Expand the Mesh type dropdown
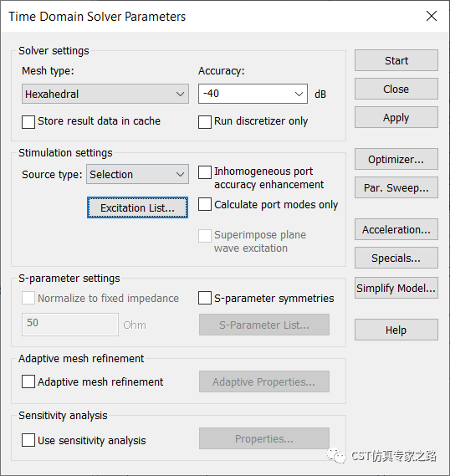 point(105,94)
